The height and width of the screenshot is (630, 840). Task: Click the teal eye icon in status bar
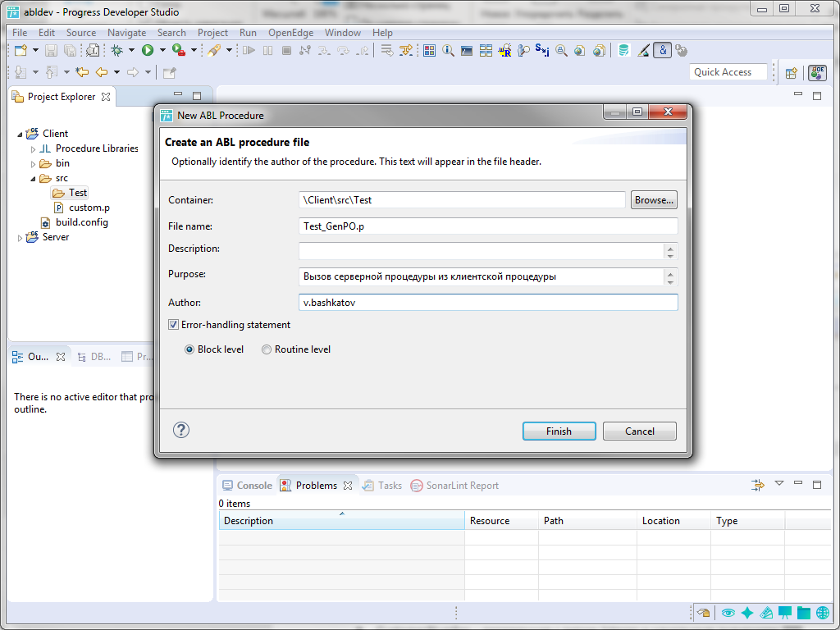point(728,613)
